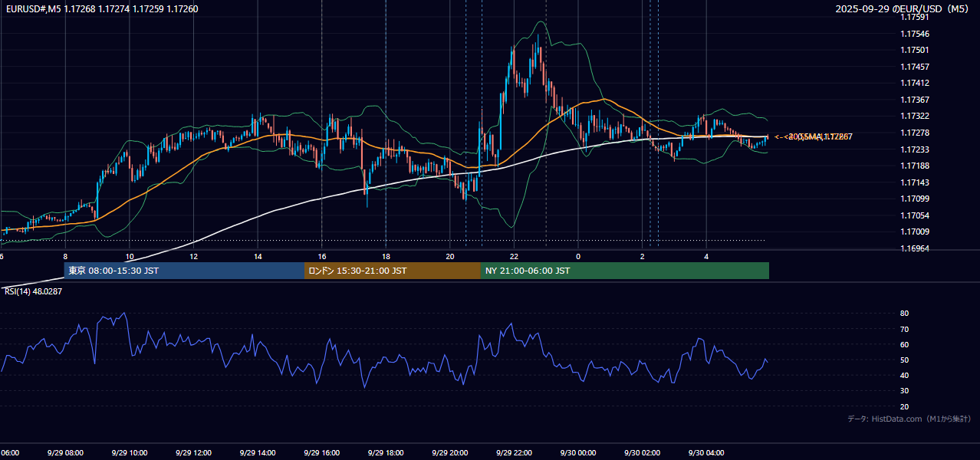
Task: Click the SMA value label beside the price axis
Action: pyautogui.click(x=814, y=136)
